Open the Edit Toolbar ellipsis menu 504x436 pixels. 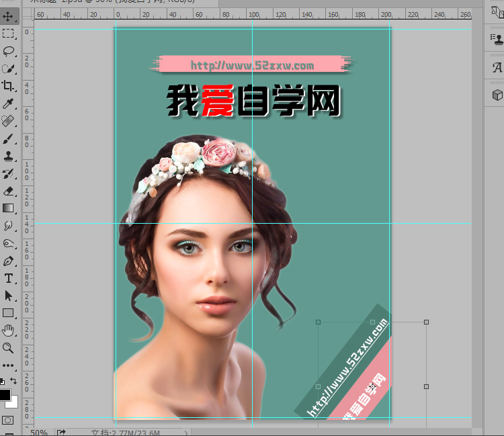pos(8,365)
